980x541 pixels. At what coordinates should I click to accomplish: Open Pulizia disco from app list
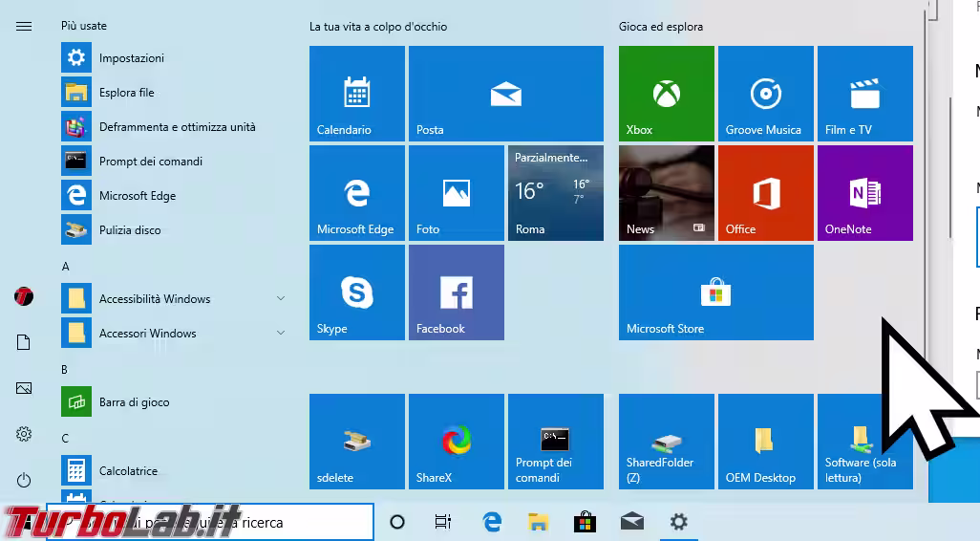(x=175, y=229)
